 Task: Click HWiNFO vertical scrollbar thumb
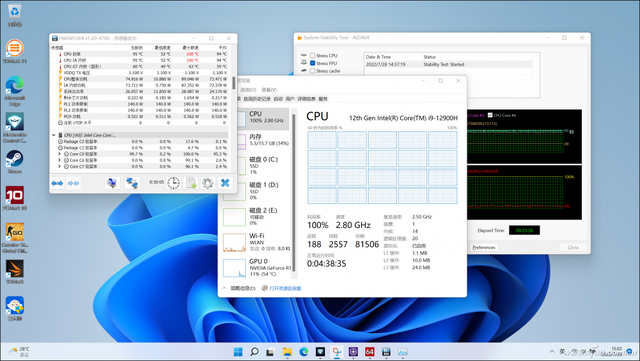coord(233,83)
